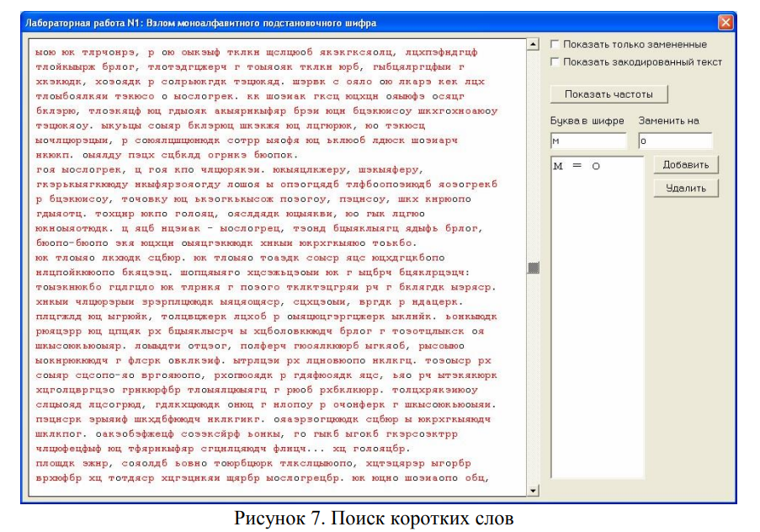Close the "Лабораторная работа N1" window

pos(725,22)
